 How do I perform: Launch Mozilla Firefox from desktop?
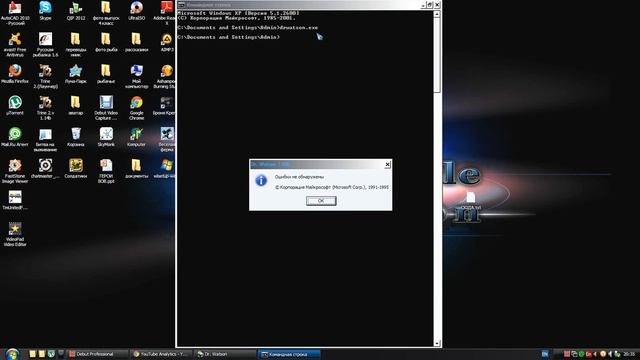click(x=15, y=73)
